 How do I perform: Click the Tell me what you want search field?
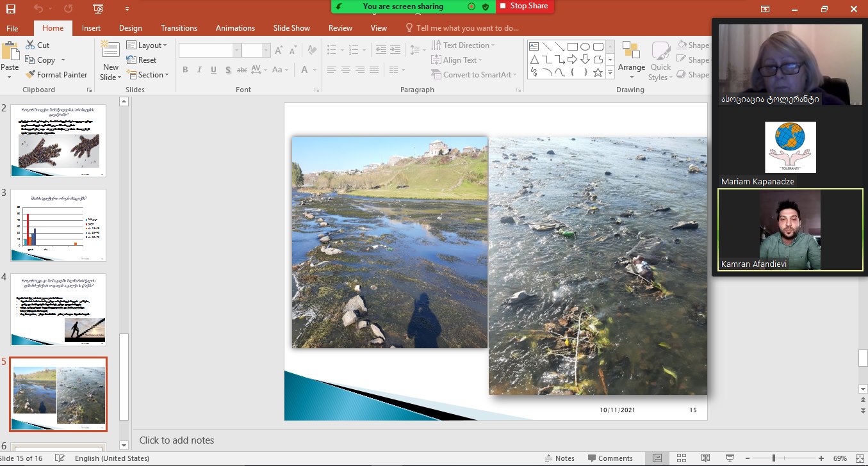(x=463, y=28)
